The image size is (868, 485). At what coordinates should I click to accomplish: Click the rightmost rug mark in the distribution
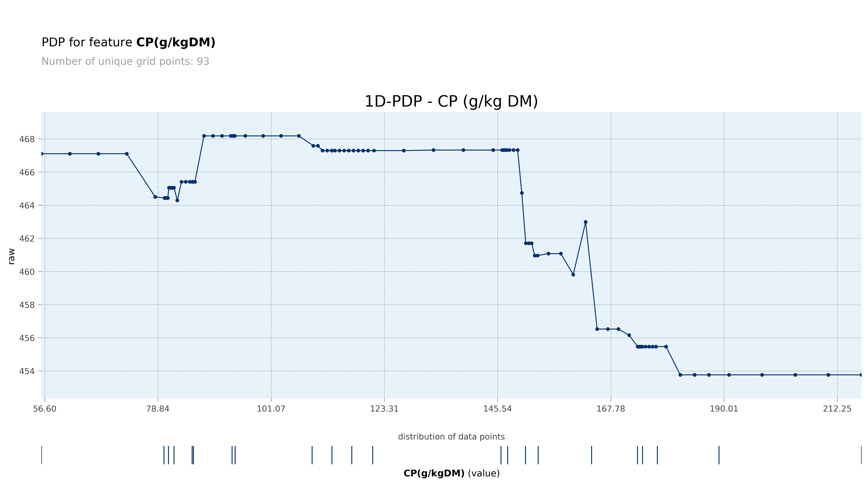(861, 455)
